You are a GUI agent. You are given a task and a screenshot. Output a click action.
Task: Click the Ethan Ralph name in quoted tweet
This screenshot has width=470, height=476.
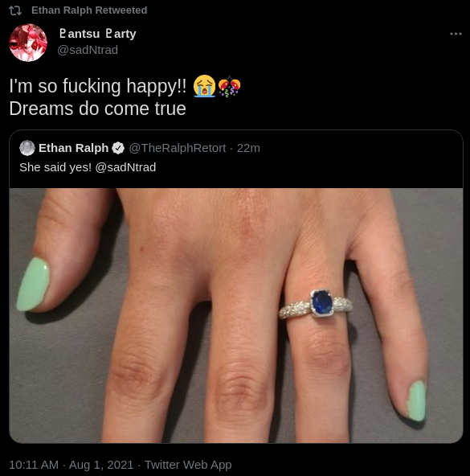(73, 148)
